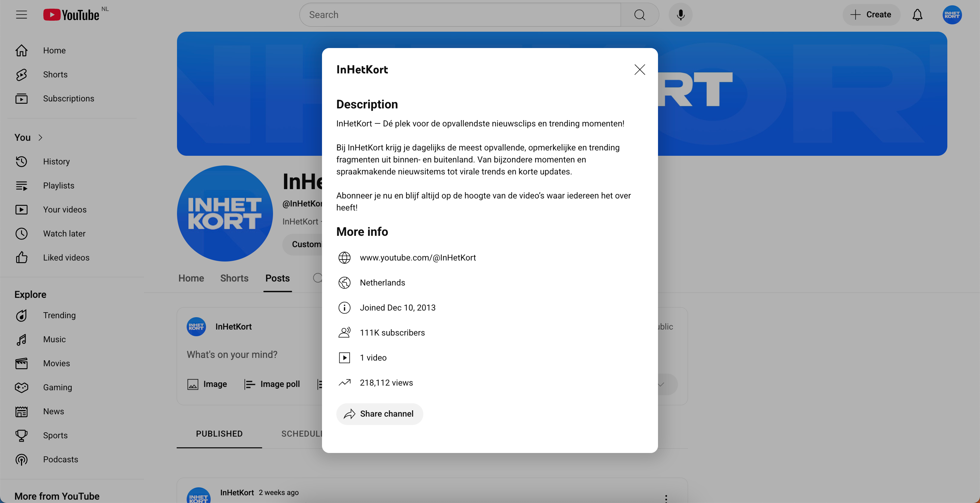The width and height of the screenshot is (980, 503).
Task: Click '1 video' text
Action: click(373, 358)
